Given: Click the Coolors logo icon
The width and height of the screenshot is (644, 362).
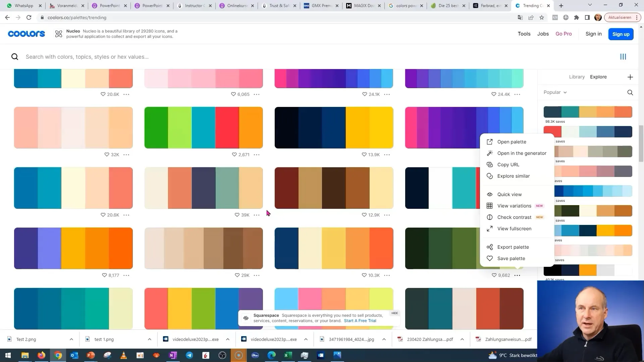Looking at the screenshot, I should tap(26, 34).
